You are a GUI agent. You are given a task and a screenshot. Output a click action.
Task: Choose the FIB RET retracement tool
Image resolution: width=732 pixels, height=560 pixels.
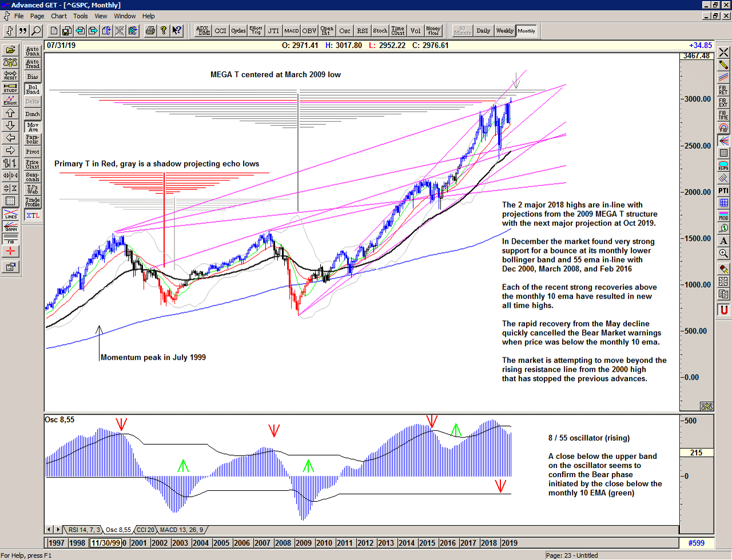723,90
